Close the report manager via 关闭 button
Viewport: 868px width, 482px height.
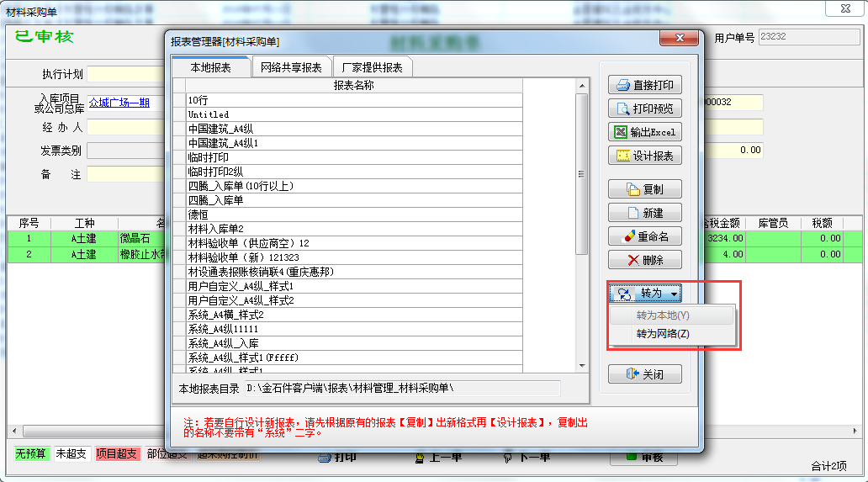coord(644,374)
